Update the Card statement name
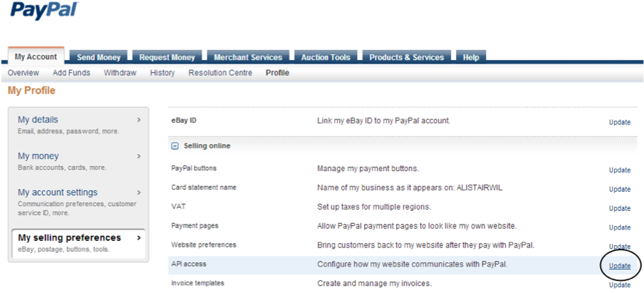 (619, 189)
